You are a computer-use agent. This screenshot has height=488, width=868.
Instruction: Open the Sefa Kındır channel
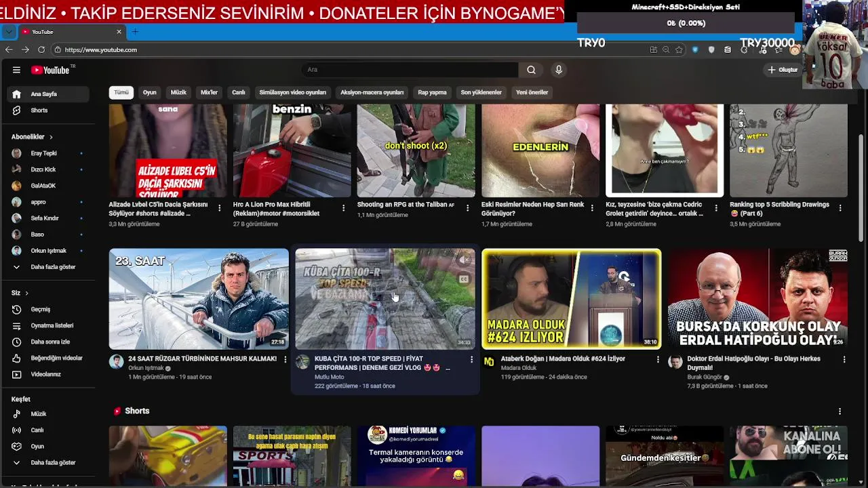coord(47,218)
